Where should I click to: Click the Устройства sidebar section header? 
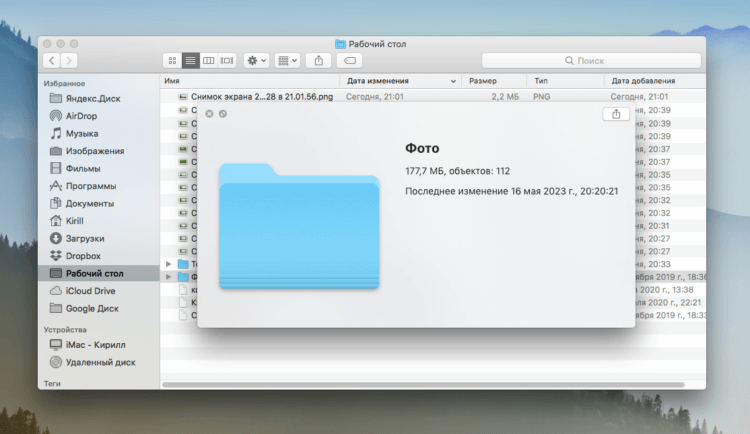65,330
